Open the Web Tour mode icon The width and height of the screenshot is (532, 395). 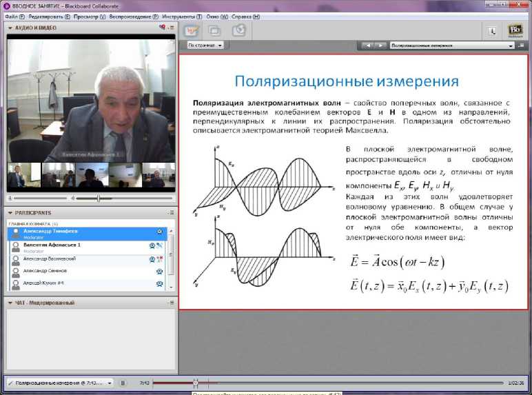click(238, 30)
